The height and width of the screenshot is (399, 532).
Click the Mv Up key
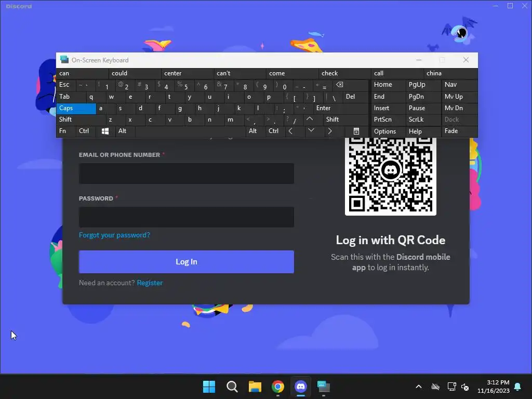[x=459, y=97]
